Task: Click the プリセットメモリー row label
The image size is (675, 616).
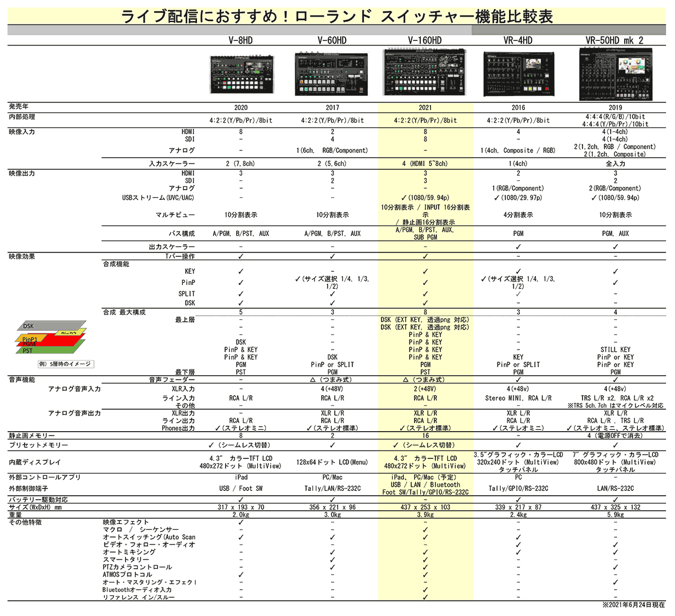Action: point(39,445)
